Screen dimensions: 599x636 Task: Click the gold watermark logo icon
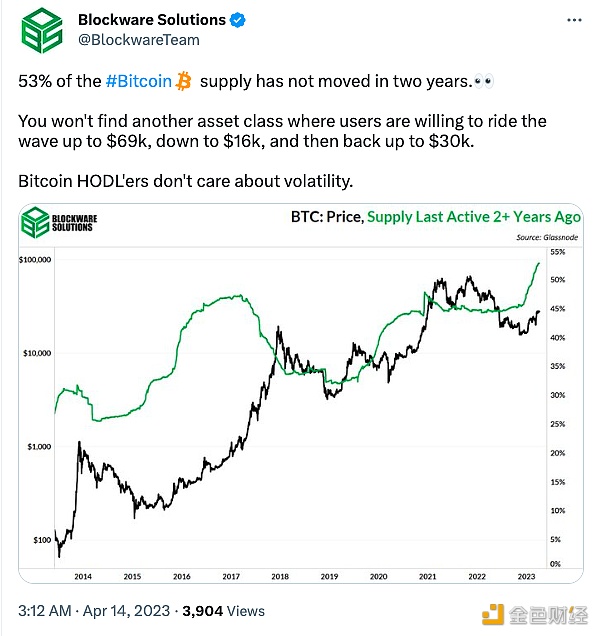(x=493, y=615)
